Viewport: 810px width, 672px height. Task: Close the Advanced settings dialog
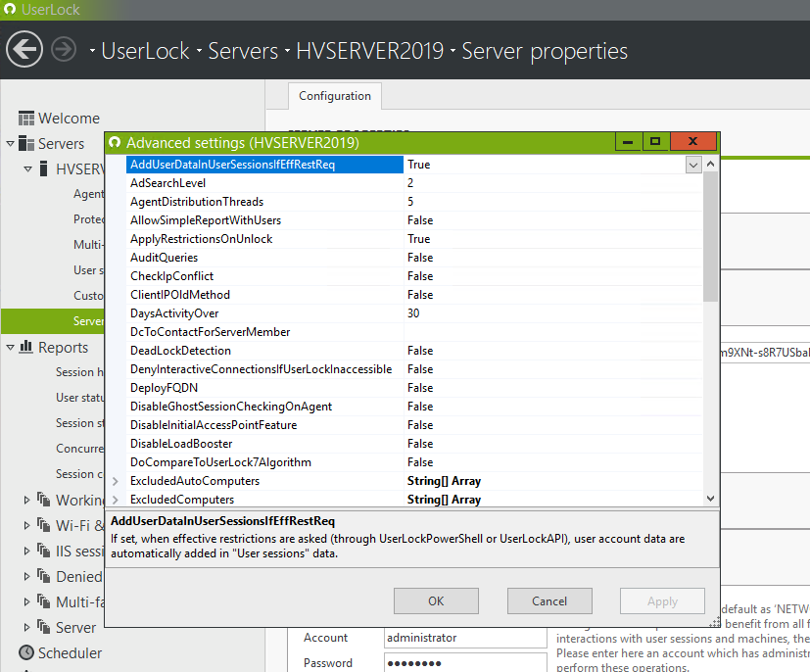tap(693, 141)
